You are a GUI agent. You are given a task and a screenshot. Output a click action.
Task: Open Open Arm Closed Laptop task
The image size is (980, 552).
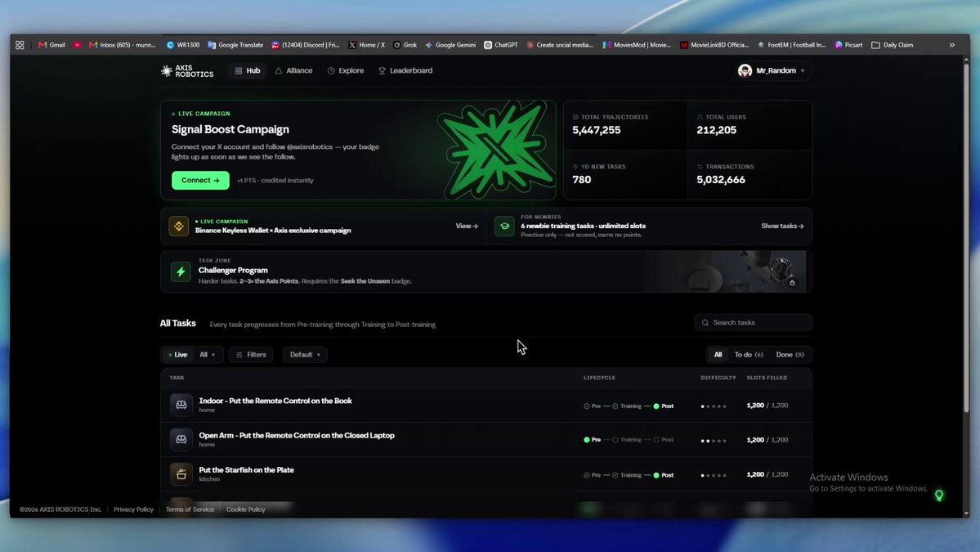[297, 435]
